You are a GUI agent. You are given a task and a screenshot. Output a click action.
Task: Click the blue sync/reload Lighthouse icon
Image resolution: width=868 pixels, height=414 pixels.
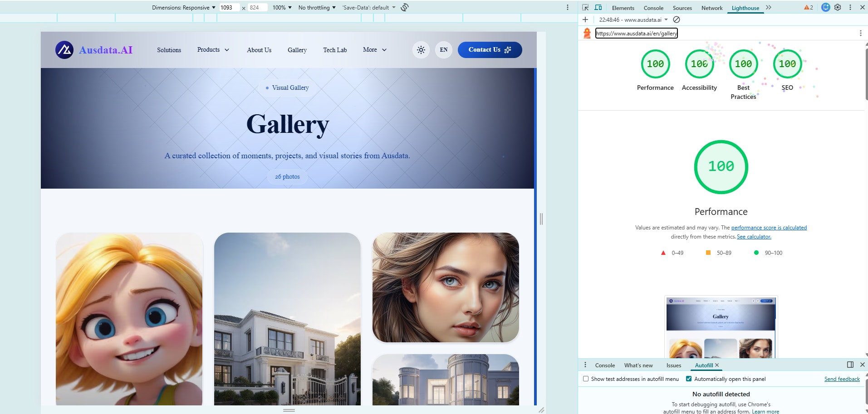point(825,7)
